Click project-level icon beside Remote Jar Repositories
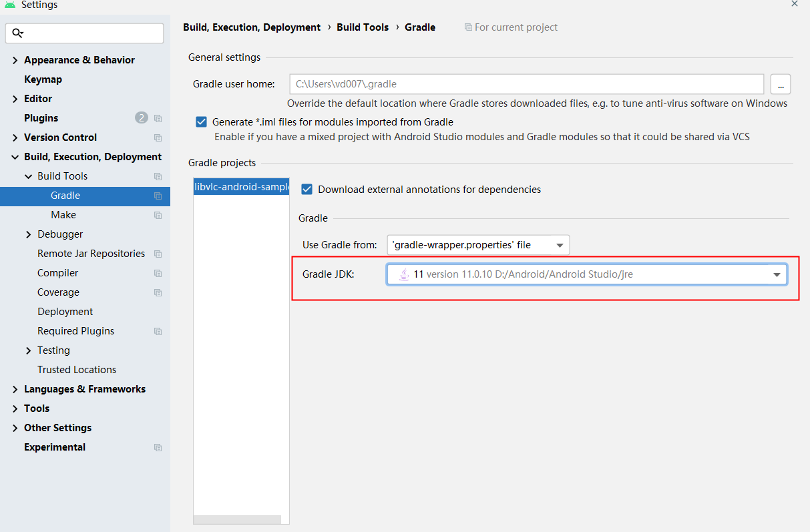This screenshot has width=810, height=532. tap(158, 254)
